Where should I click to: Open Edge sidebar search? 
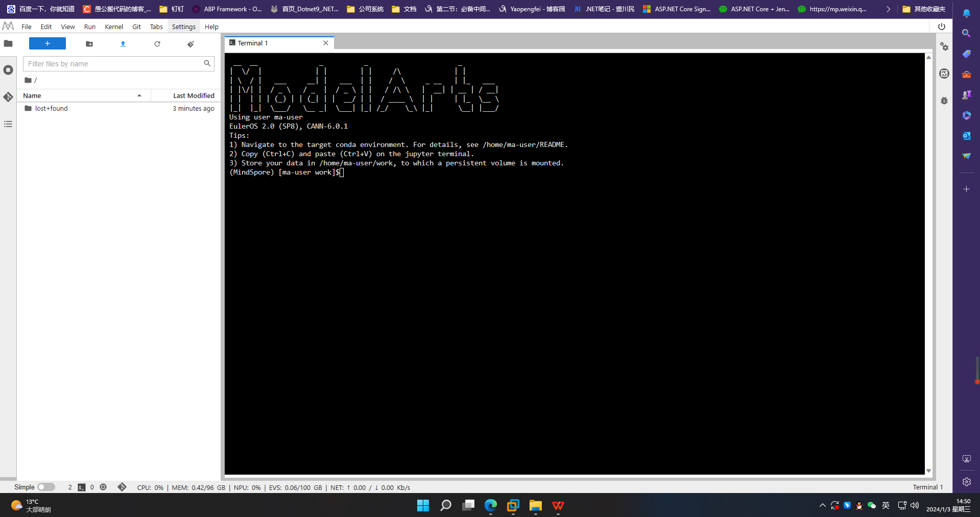[966, 33]
